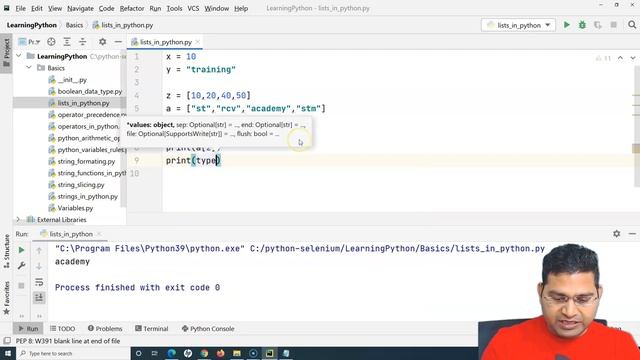Screen dimensions: 640x360
Task: Click the up arrow in Run panel
Action: click(x=39, y=251)
